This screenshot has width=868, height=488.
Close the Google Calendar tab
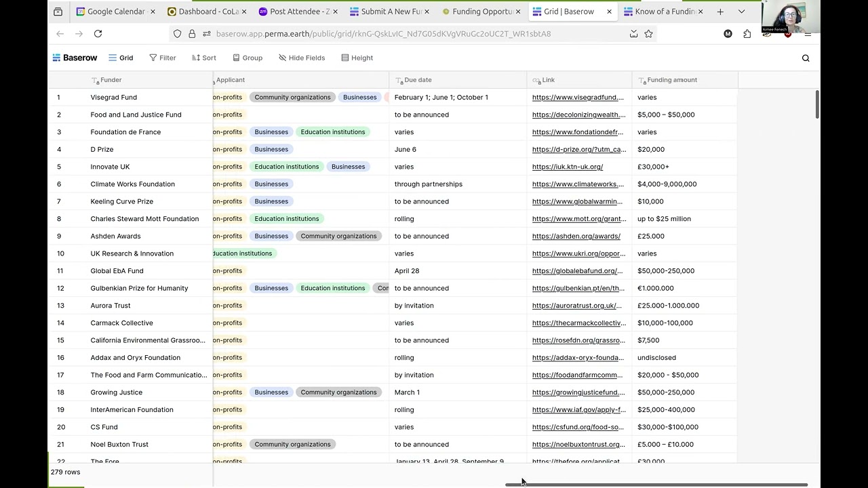pos(152,12)
